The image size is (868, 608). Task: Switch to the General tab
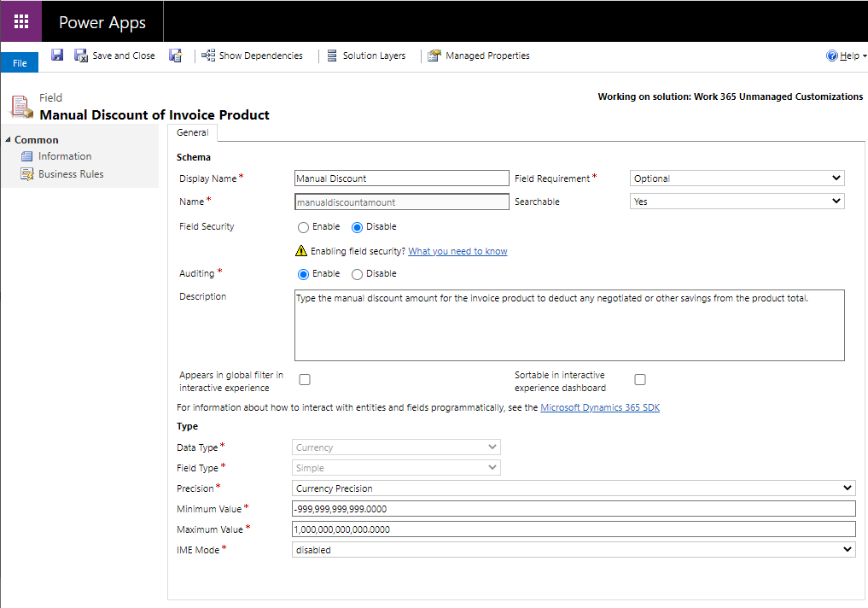(x=193, y=132)
